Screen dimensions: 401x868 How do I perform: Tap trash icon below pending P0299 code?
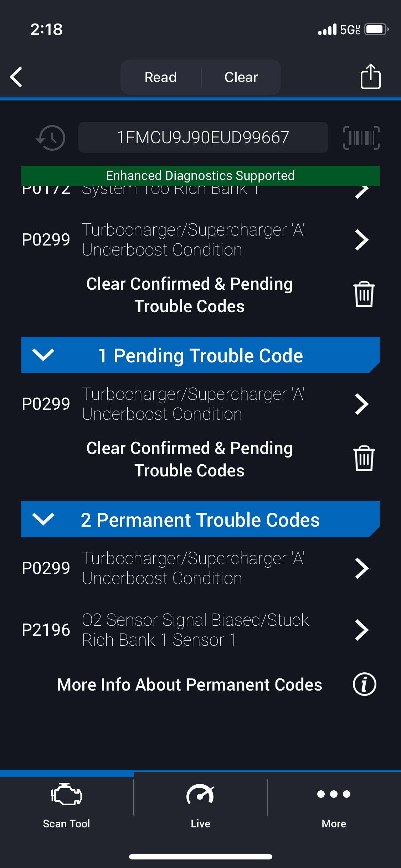point(364,459)
